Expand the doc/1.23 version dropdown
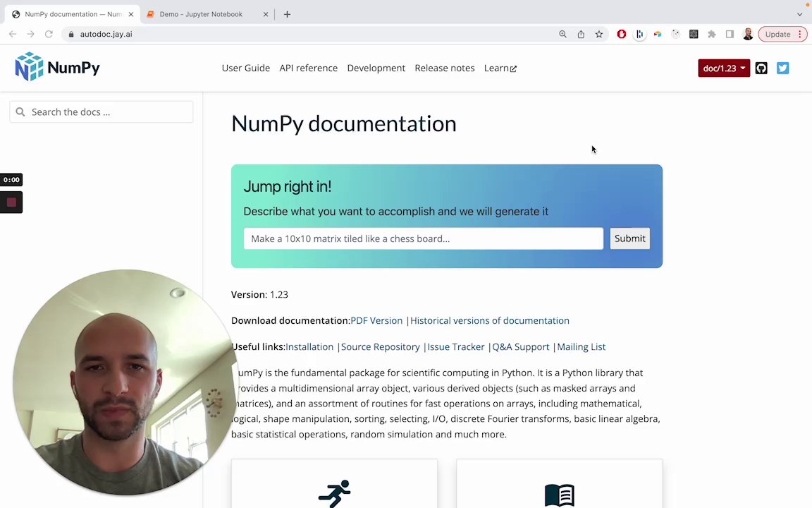 click(x=724, y=68)
